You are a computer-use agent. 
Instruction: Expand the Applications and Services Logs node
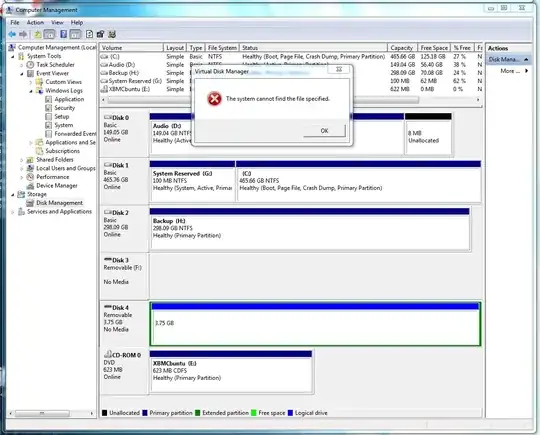point(31,143)
